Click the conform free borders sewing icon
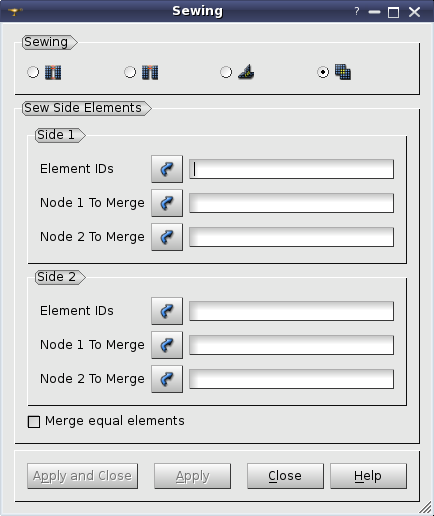434x516 pixels. pos(150,72)
